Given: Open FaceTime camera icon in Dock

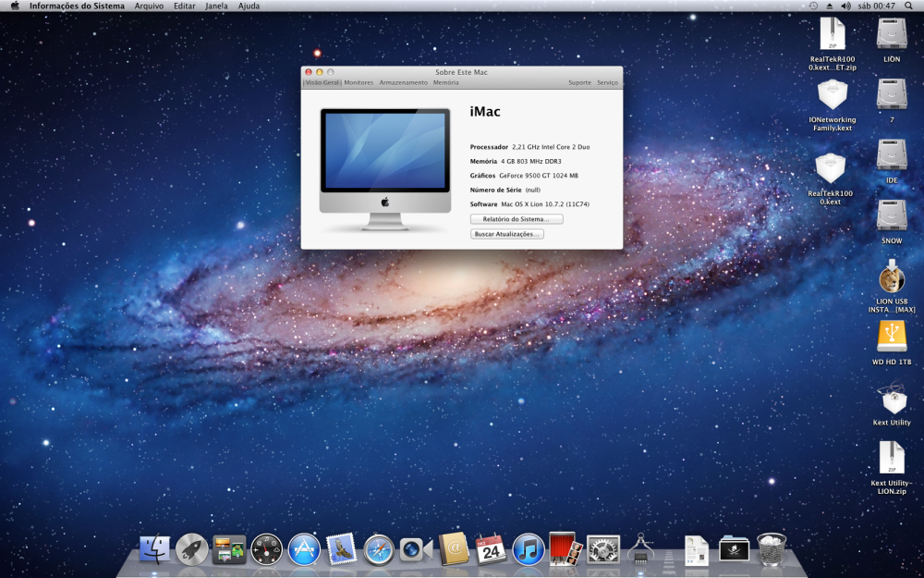Looking at the screenshot, I should [x=416, y=549].
